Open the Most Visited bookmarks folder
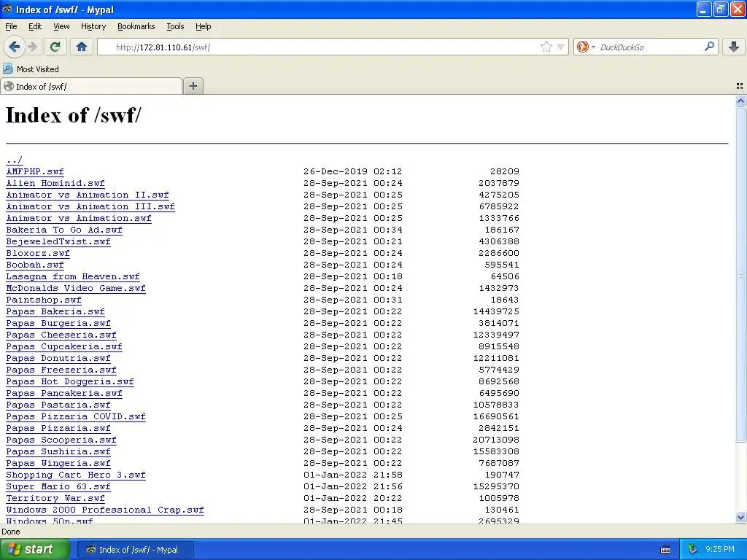747x560 pixels. coord(31,69)
